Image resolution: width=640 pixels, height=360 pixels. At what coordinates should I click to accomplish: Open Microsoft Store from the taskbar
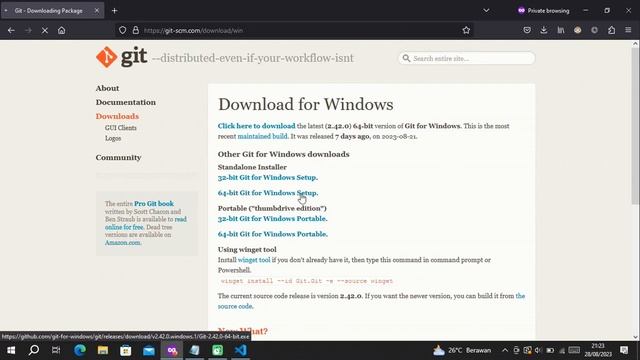tap(126, 350)
